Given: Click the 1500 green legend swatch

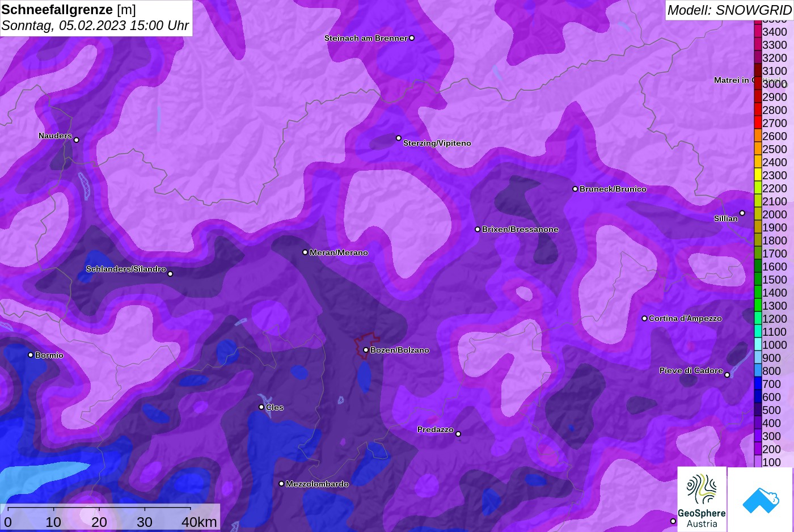Looking at the screenshot, I should tap(758, 280).
